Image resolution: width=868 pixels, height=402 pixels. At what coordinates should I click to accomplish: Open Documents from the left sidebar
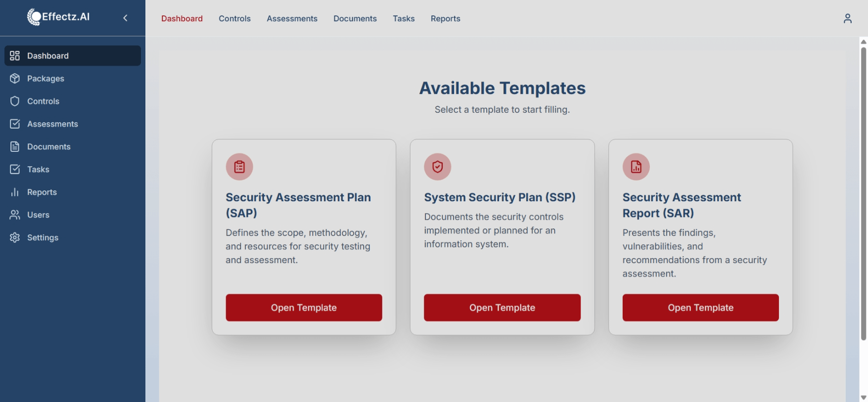48,147
